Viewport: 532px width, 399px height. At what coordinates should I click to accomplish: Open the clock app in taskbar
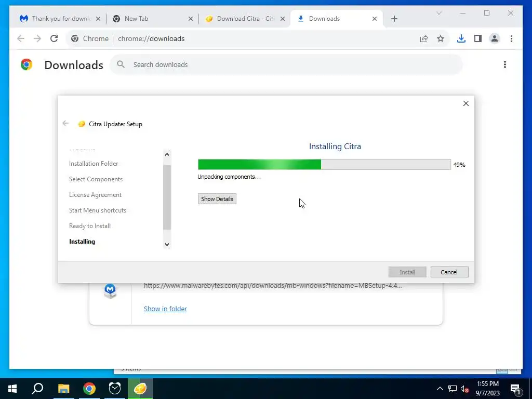coord(115,389)
